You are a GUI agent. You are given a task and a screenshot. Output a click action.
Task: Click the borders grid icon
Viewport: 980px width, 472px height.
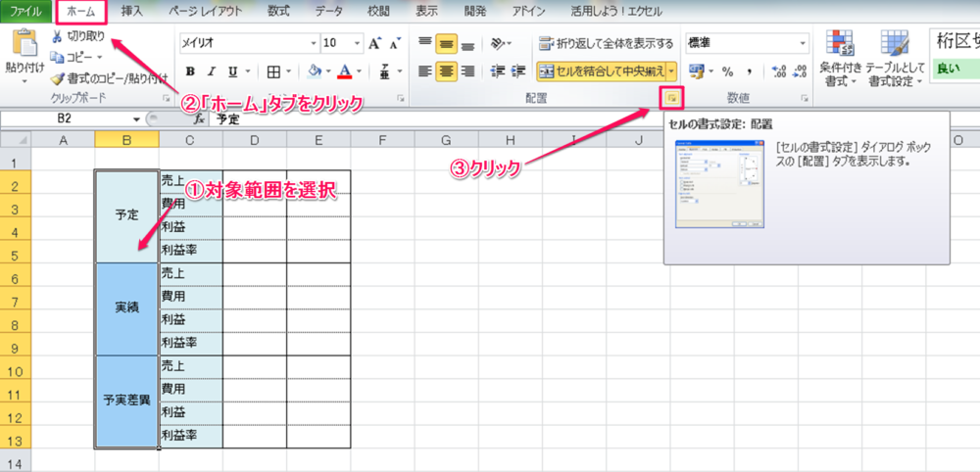click(273, 71)
